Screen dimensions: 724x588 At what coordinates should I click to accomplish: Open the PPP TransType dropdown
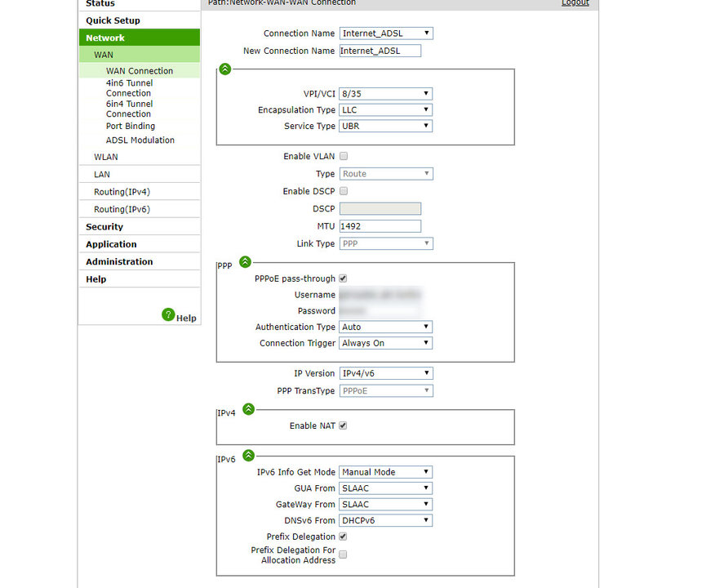[x=386, y=390]
